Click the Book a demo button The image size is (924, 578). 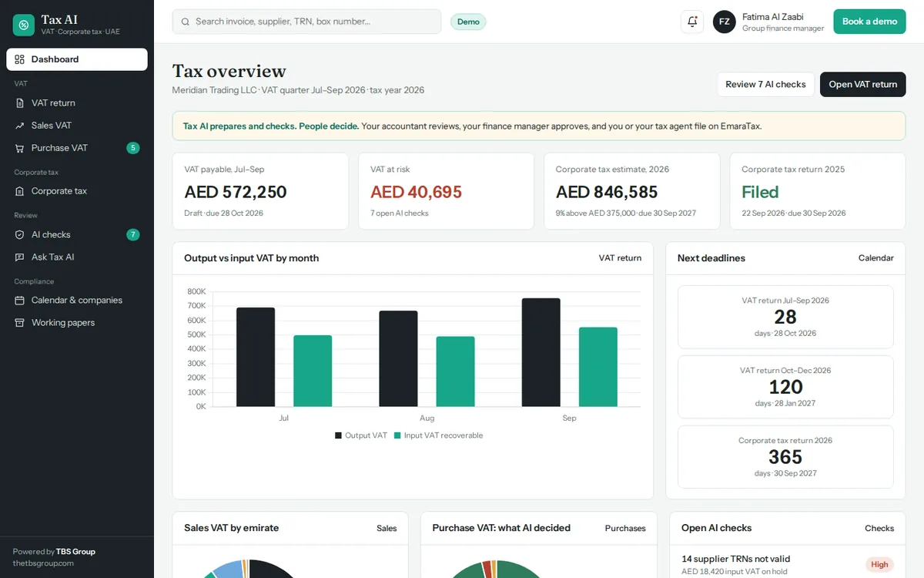click(869, 22)
